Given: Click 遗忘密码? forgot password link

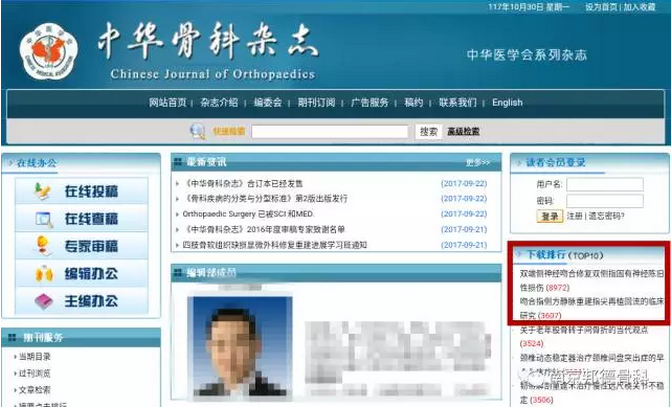Looking at the screenshot, I should click(606, 216).
